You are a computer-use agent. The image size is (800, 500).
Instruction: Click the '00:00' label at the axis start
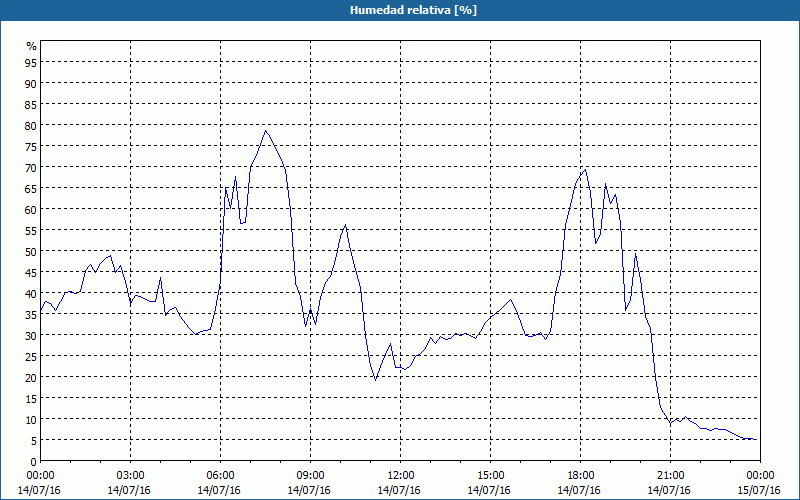point(40,476)
